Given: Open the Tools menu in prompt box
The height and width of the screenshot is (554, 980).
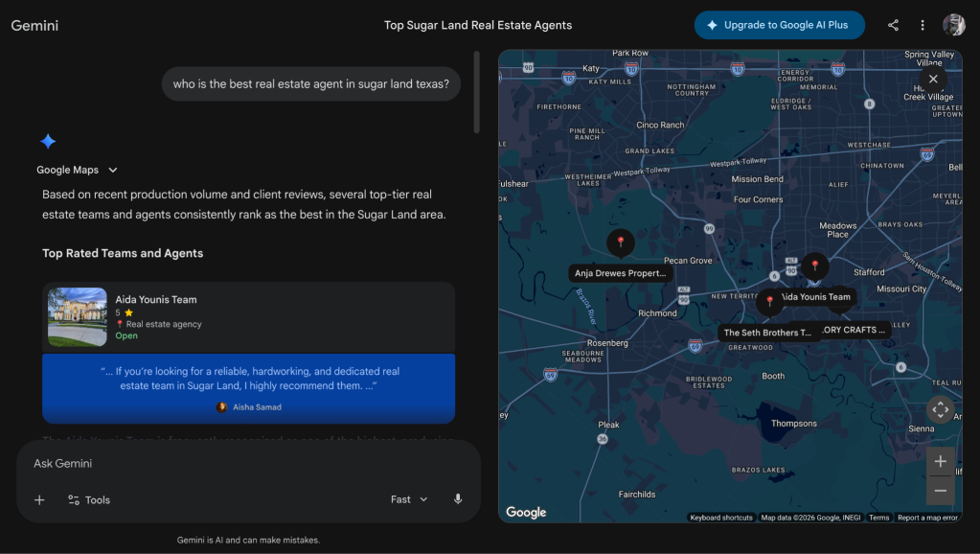Looking at the screenshot, I should pos(89,499).
